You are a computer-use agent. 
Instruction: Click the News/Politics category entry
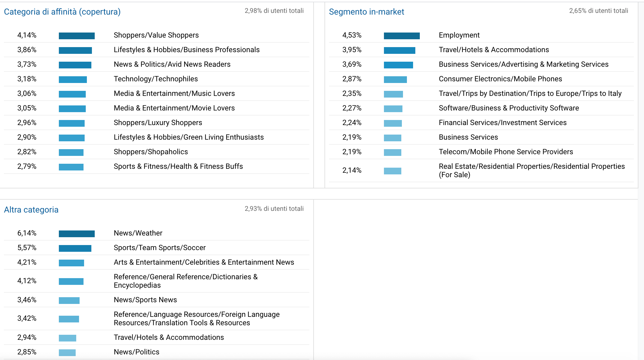pyautogui.click(x=136, y=352)
